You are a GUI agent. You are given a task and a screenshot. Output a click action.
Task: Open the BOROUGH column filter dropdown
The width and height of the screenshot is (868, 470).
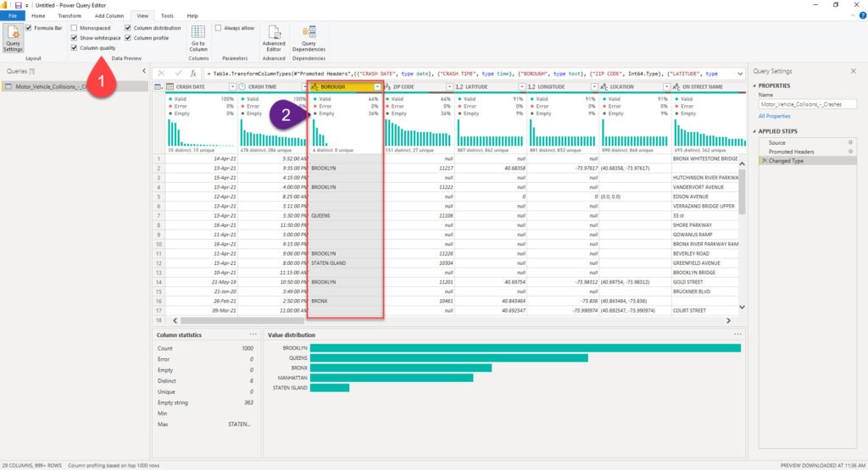click(377, 87)
